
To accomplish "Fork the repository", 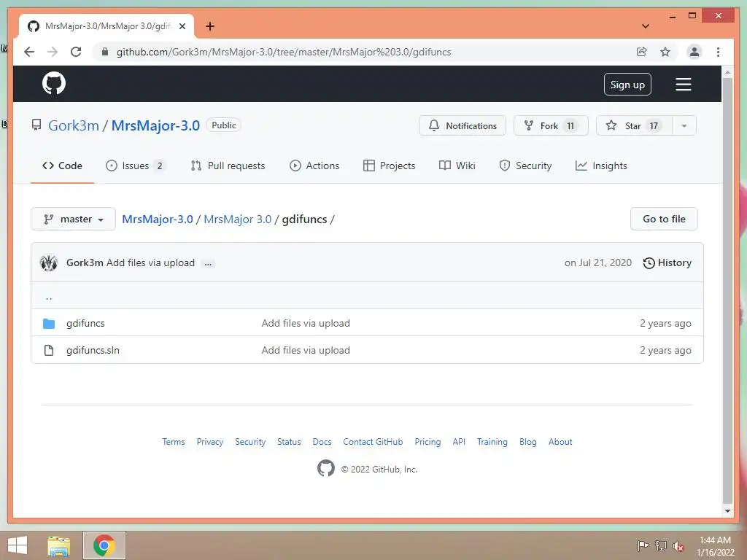I will tap(551, 125).
